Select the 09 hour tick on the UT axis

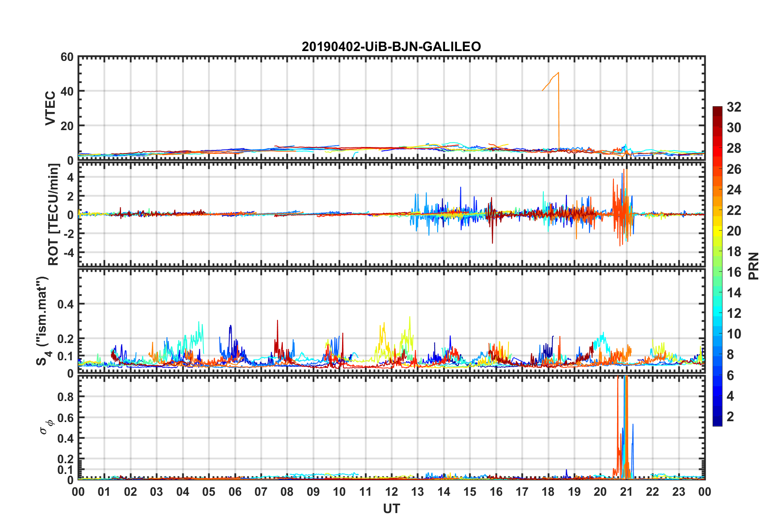313,492
